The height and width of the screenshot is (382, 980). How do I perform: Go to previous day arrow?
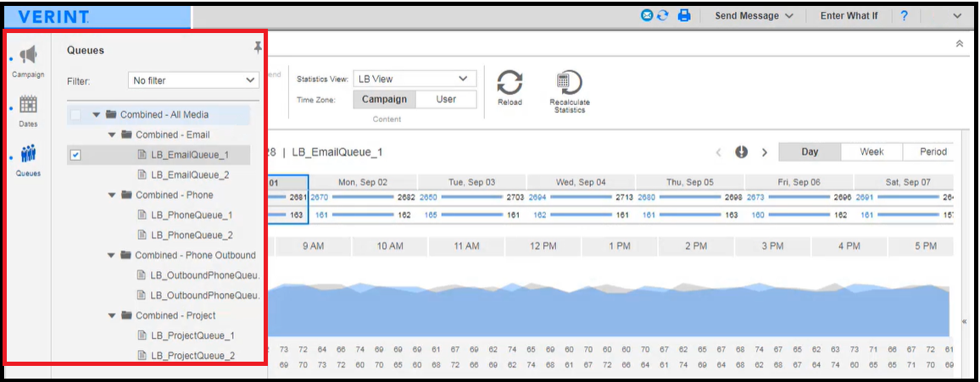point(718,152)
